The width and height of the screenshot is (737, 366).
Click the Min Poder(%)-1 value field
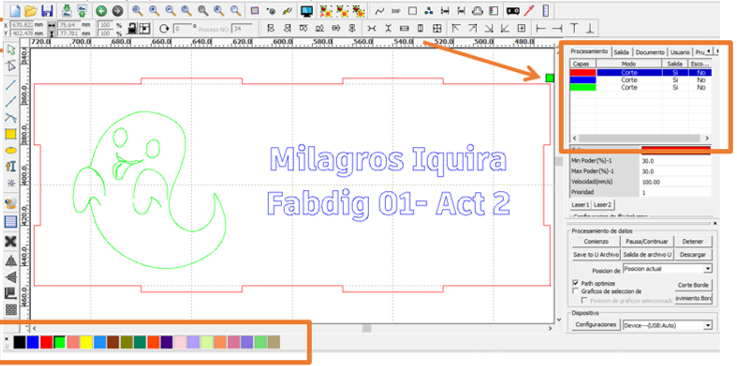(x=675, y=161)
